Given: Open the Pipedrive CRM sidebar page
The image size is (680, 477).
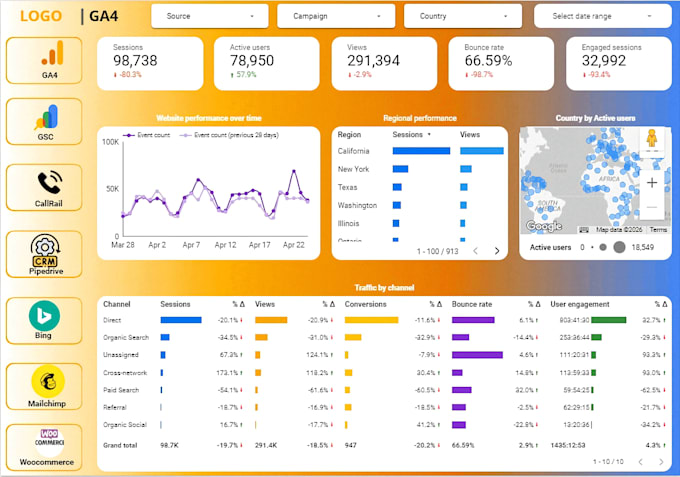Looking at the screenshot, I should pos(44,254).
